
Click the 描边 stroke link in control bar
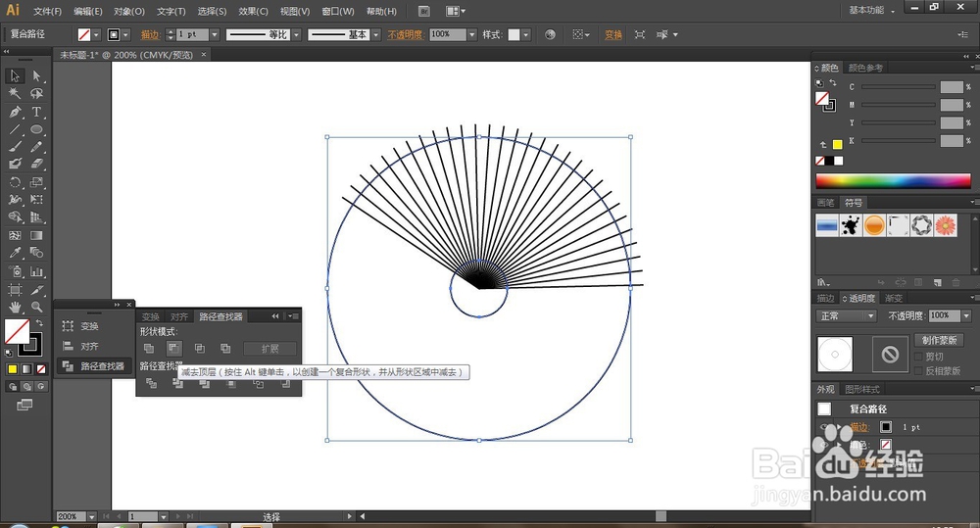[150, 35]
